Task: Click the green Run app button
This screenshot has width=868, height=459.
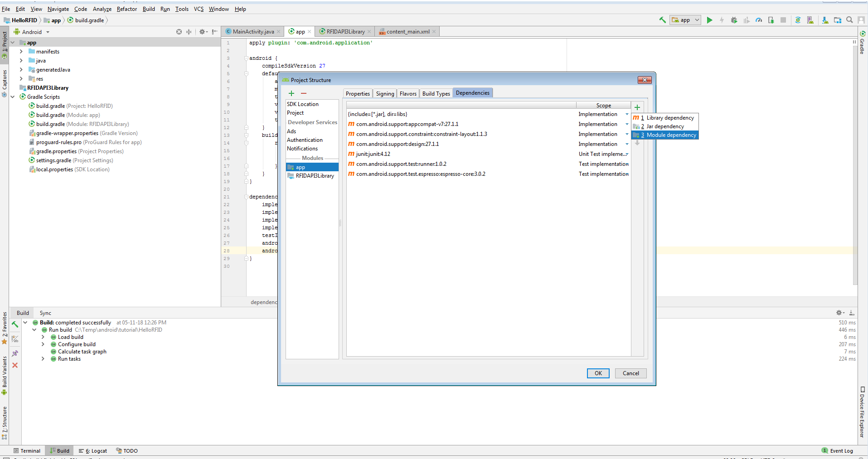Action: pyautogui.click(x=709, y=20)
